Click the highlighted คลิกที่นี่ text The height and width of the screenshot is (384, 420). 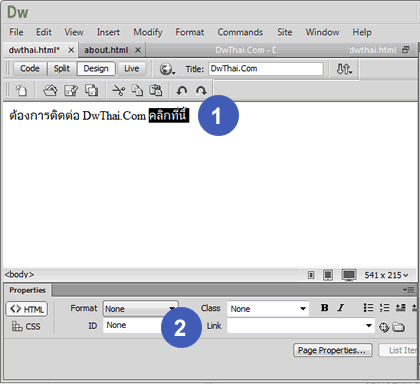169,115
